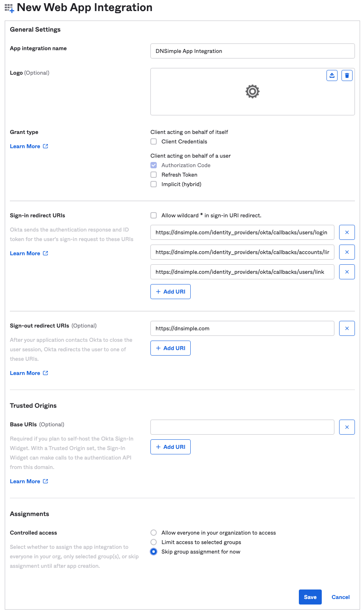Enable Implicit (hybrid) grant type

pyautogui.click(x=154, y=184)
